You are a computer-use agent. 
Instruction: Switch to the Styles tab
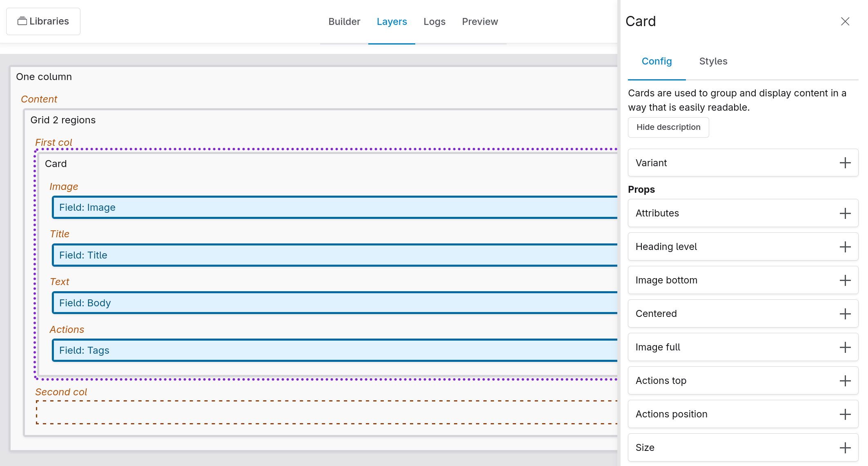tap(713, 61)
